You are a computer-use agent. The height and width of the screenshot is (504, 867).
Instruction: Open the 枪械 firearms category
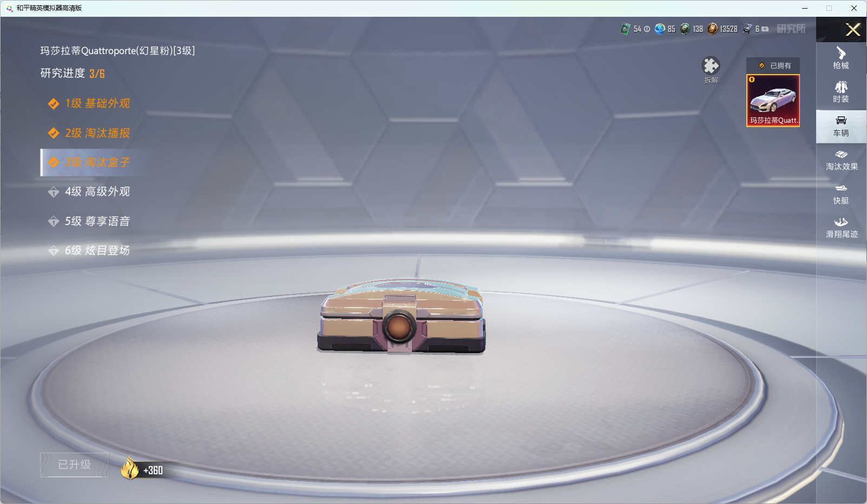[841, 58]
